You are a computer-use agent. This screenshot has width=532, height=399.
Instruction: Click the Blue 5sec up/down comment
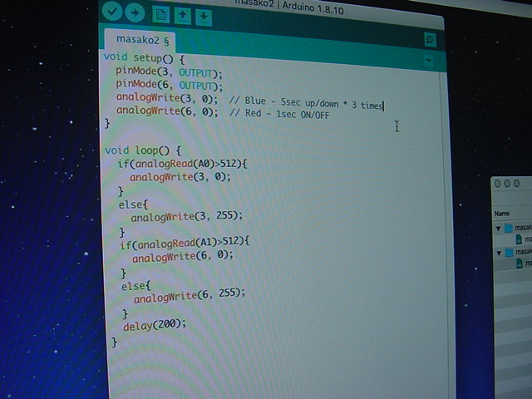[x=306, y=103]
